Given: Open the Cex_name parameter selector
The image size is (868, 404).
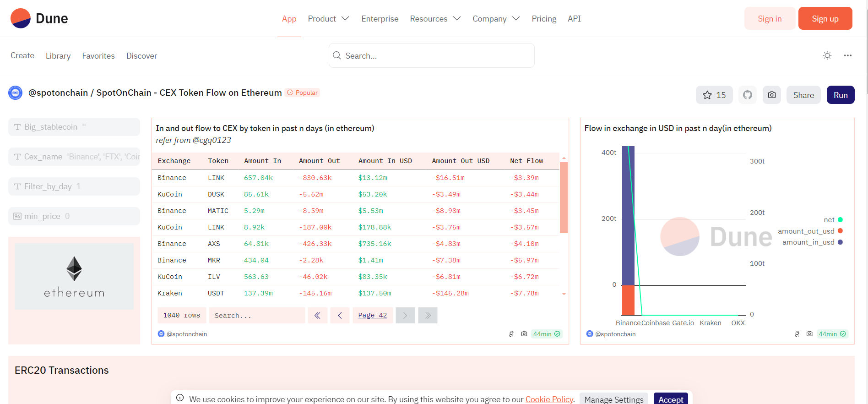Looking at the screenshot, I should click(x=74, y=157).
